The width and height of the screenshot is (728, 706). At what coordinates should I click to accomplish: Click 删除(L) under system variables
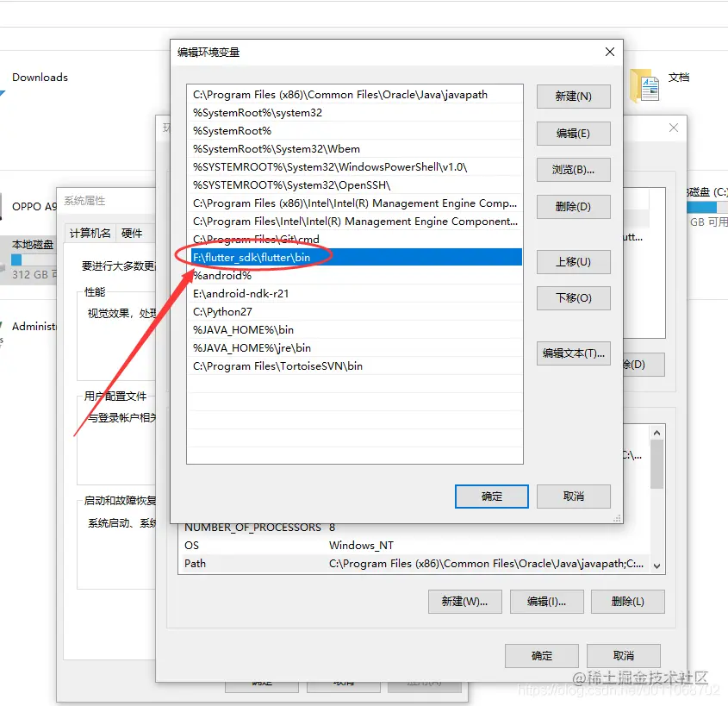pyautogui.click(x=628, y=602)
